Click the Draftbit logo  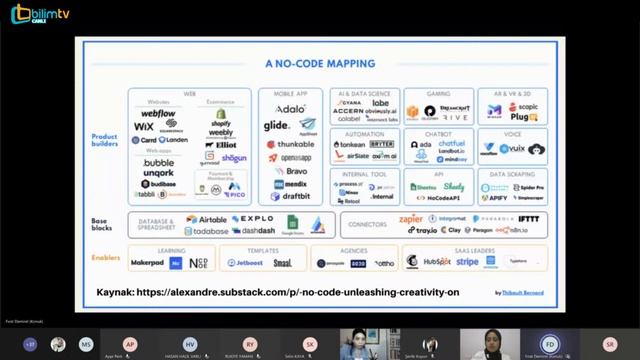pyautogui.click(x=290, y=196)
